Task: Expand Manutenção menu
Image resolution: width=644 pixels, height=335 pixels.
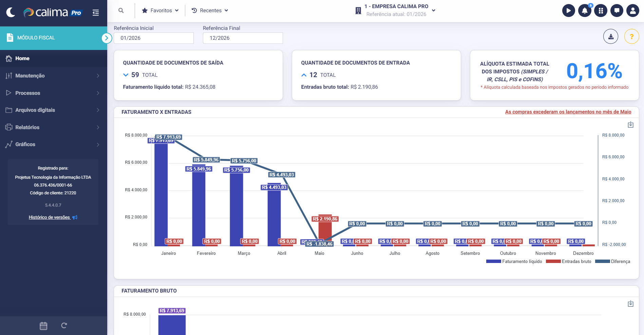Action: 54,76
